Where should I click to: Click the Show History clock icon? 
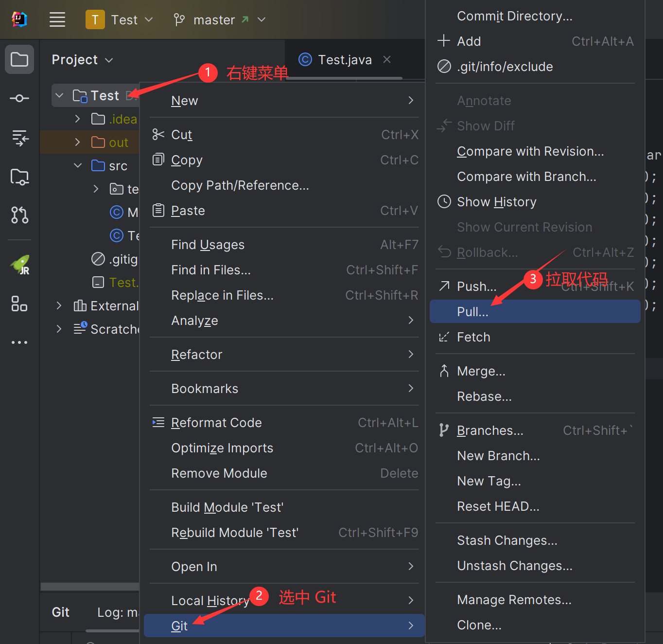point(444,201)
